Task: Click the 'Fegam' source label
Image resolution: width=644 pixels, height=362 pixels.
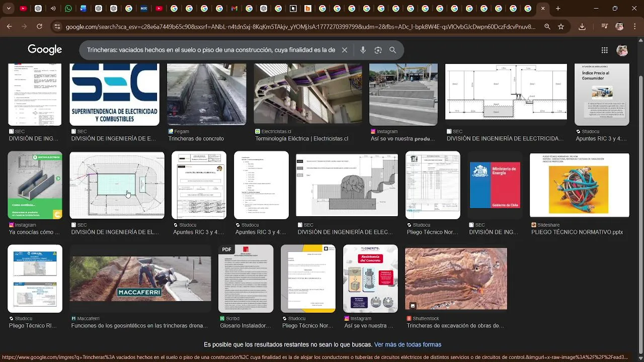Action: [x=182, y=131]
